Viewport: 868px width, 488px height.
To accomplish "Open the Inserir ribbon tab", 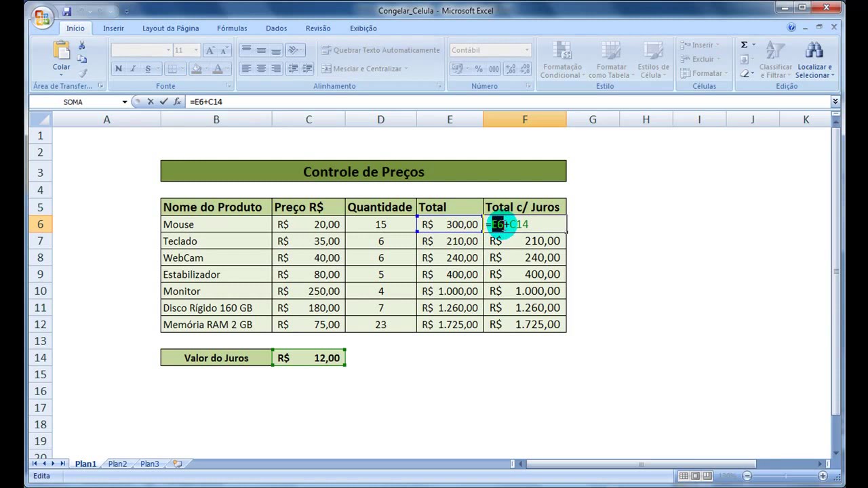I will (x=113, y=28).
